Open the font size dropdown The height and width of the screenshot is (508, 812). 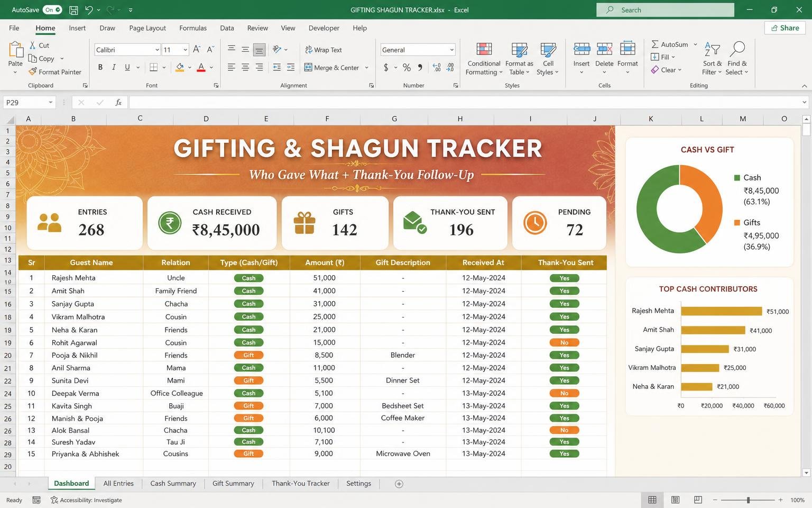(185, 50)
